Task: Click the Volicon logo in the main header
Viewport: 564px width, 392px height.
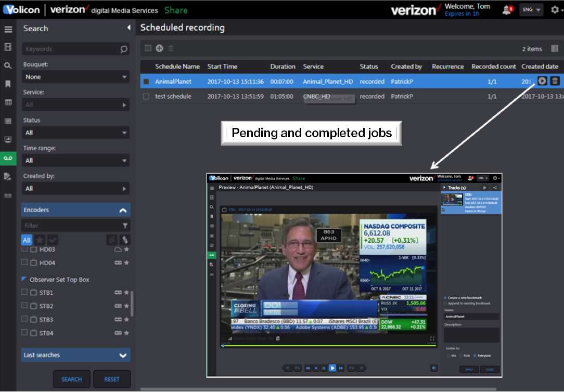Action: tap(21, 10)
